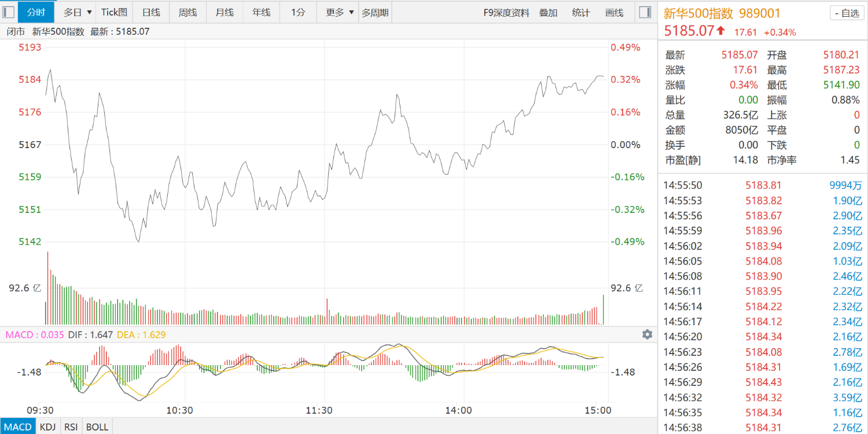This screenshot has height=434, width=868.
Task: Activate the 画线 drawing tool
Action: coord(614,13)
